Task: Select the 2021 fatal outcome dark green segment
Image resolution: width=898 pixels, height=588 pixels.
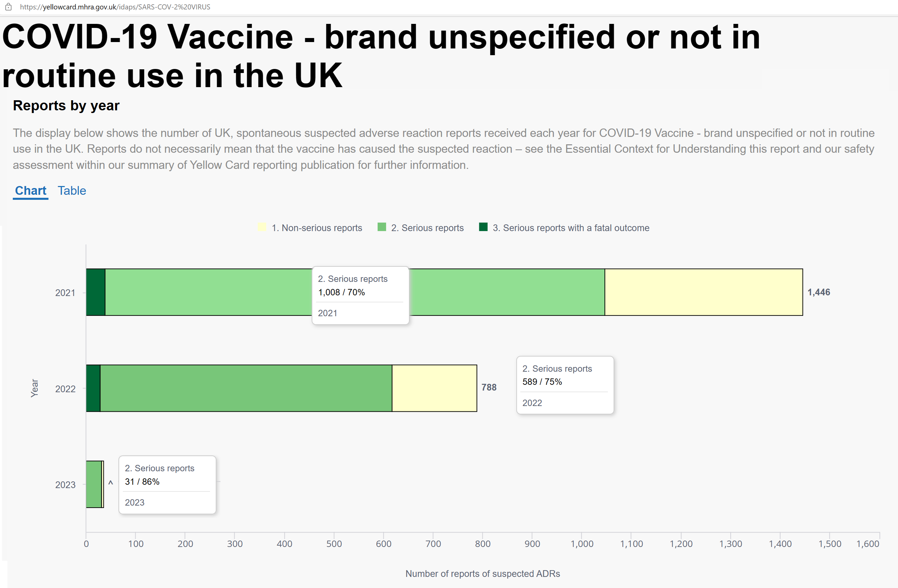Action: [96, 292]
